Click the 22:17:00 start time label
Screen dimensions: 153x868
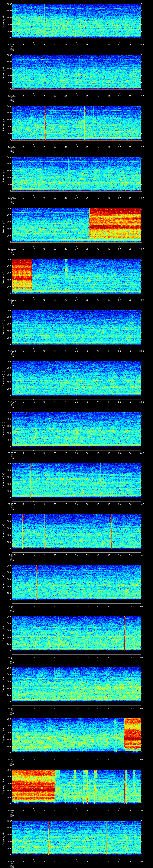coord(12,861)
